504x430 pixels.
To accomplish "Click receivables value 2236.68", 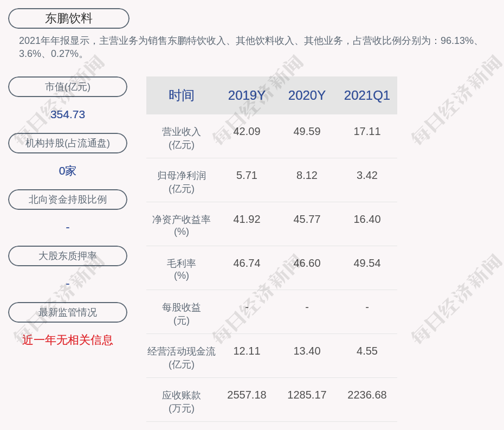I will tap(367, 395).
